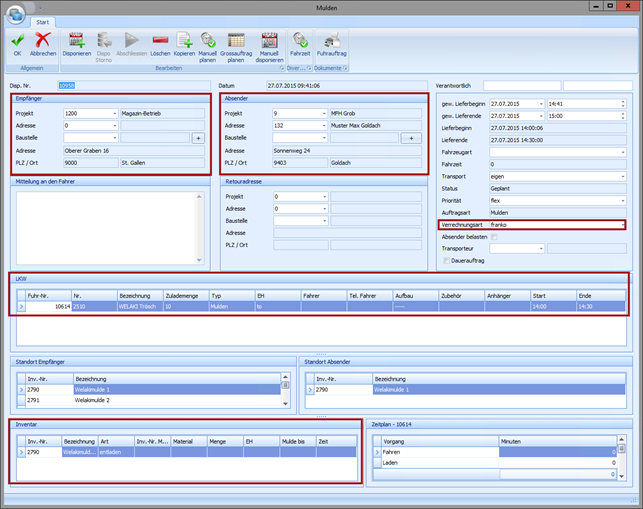Expand Dokumente ribbon group launcher
643x509 pixels.
345,68
